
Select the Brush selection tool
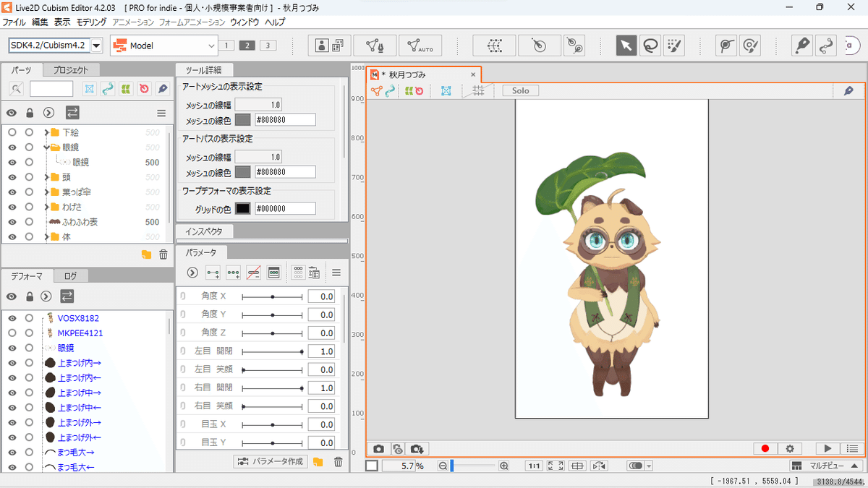[673, 46]
